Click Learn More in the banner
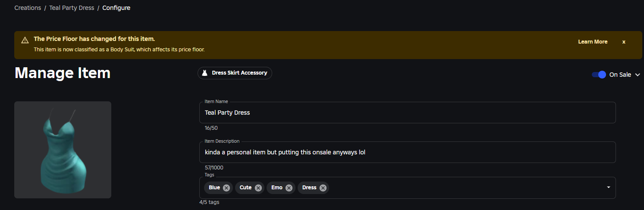 pyautogui.click(x=593, y=42)
